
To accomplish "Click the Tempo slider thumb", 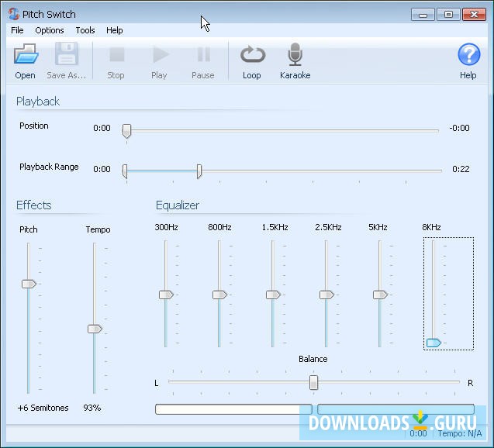I will point(95,329).
